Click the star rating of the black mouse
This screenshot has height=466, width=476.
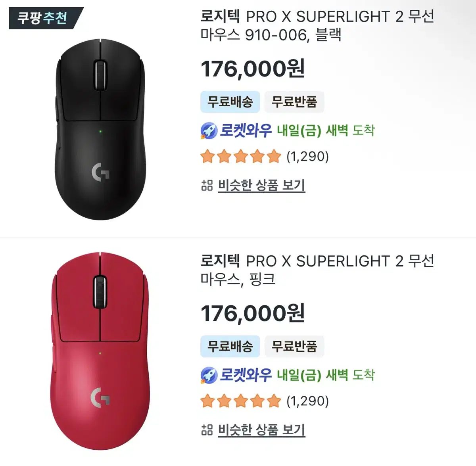(241, 157)
